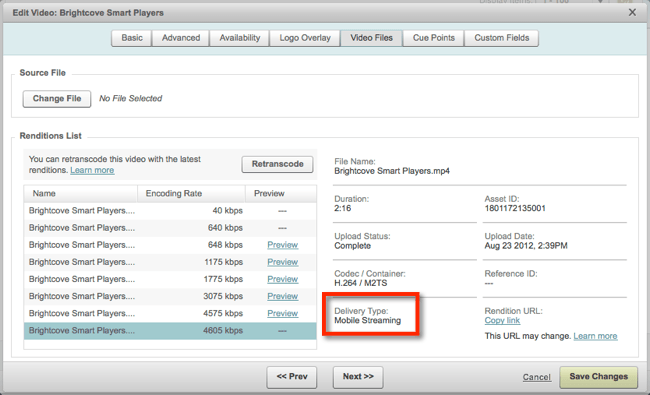
Task: Click the No File Selected text
Action: 130,99
